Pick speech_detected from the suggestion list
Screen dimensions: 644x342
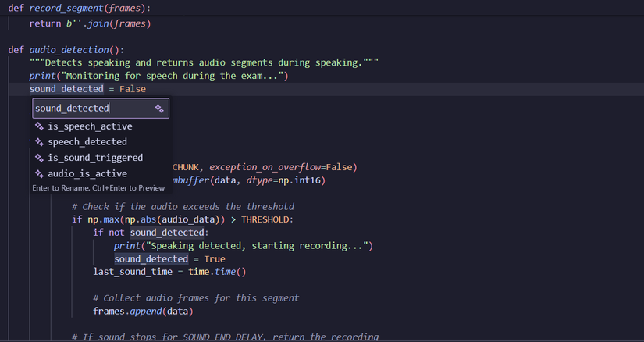(87, 142)
